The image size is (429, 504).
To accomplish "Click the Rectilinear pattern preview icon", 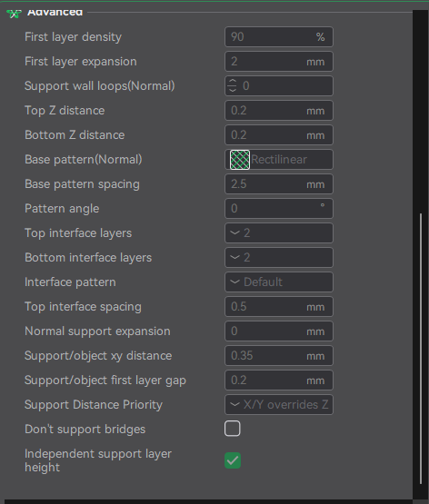I will coord(240,160).
